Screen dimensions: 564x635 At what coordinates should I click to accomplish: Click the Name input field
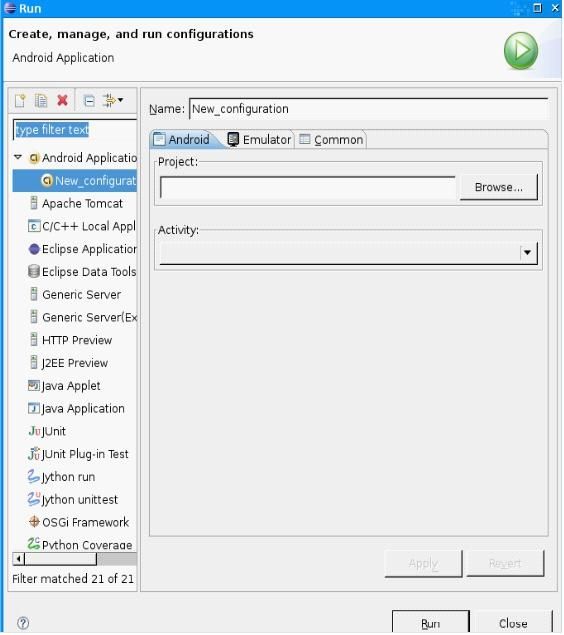tap(369, 109)
